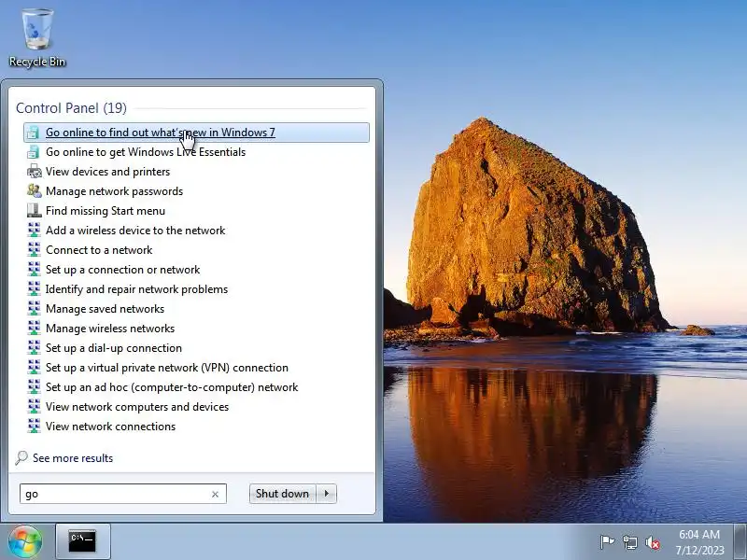Click the search box containing 'go'
Viewport: 747px width, 560px height.
pyautogui.click(x=123, y=494)
